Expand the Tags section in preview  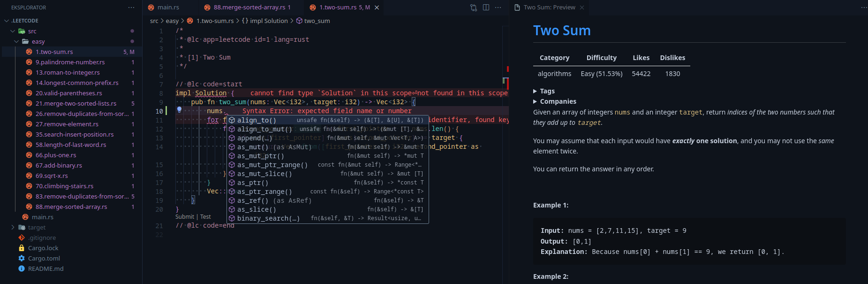pos(544,91)
